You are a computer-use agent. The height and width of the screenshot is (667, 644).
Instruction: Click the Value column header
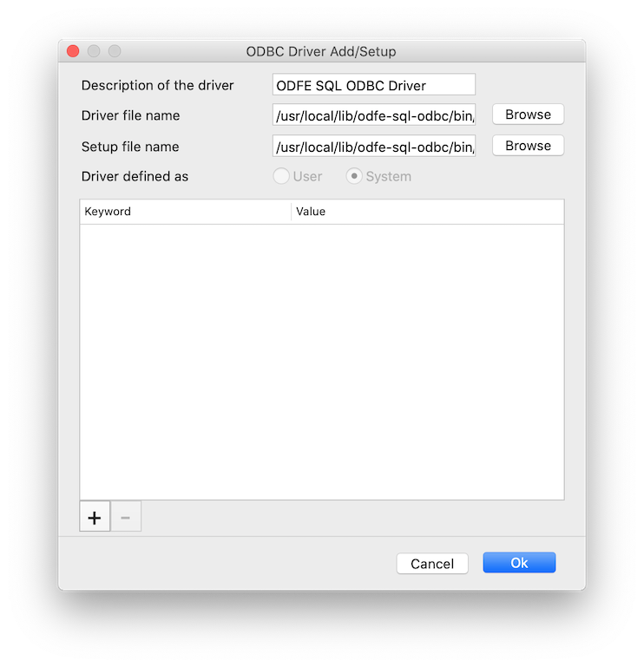[428, 212]
